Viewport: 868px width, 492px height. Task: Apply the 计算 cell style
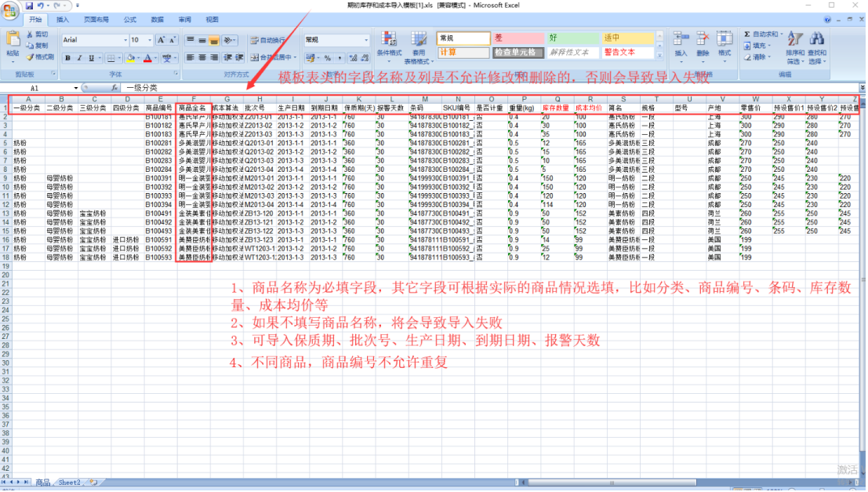click(x=463, y=53)
